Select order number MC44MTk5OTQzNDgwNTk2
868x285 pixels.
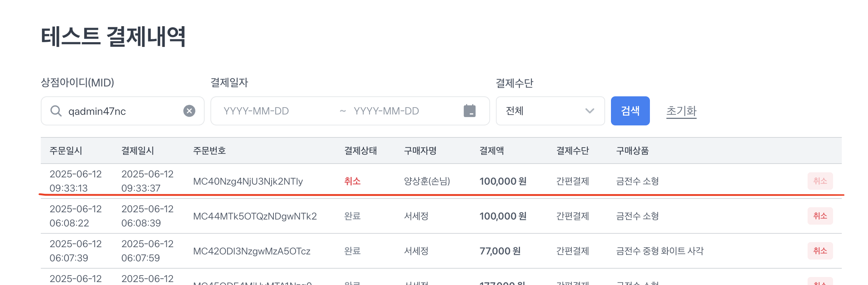[x=255, y=216]
